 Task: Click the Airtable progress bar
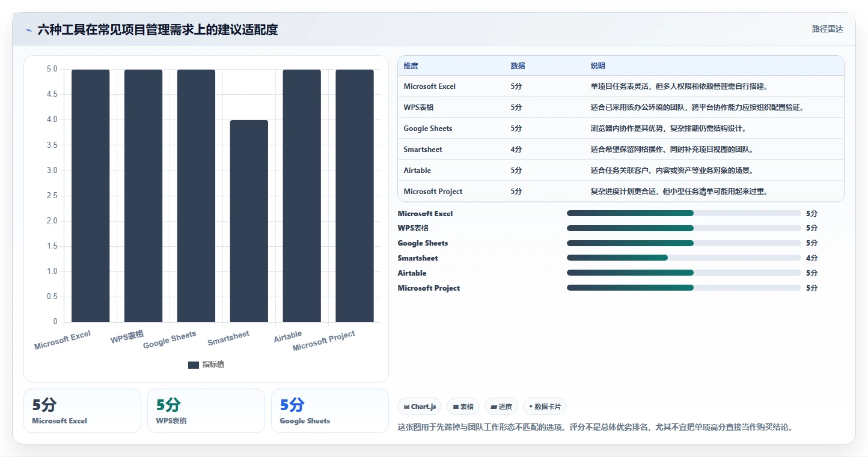point(684,273)
